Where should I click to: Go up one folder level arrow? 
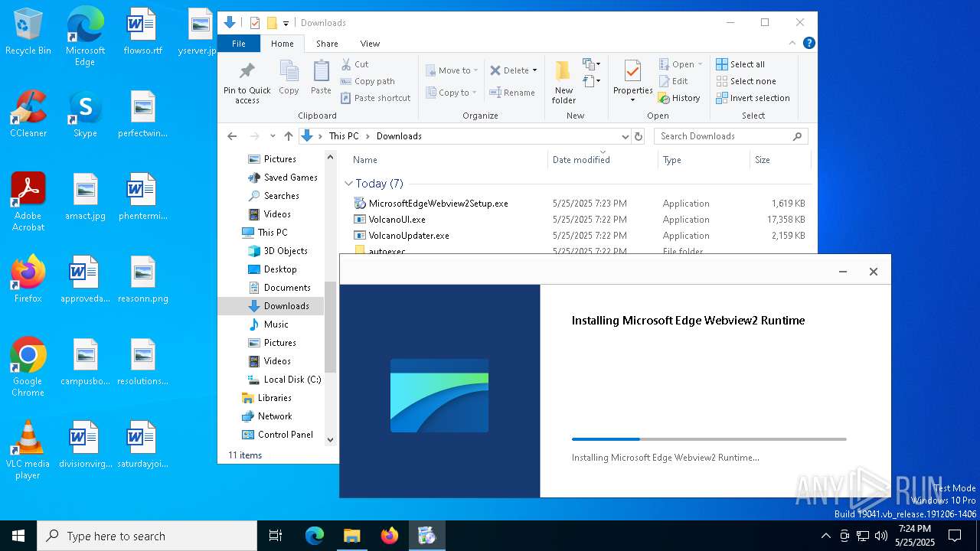289,136
